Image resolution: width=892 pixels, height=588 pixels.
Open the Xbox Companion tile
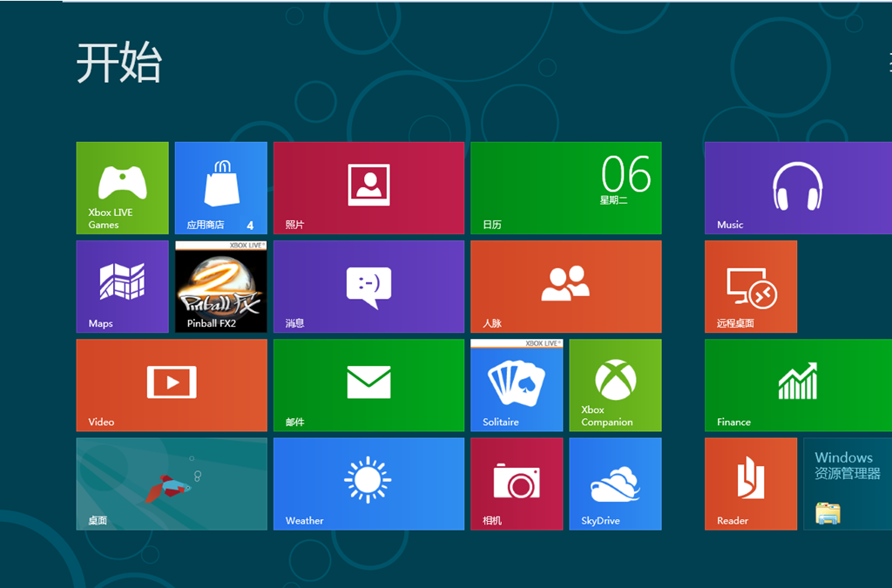coord(616,385)
